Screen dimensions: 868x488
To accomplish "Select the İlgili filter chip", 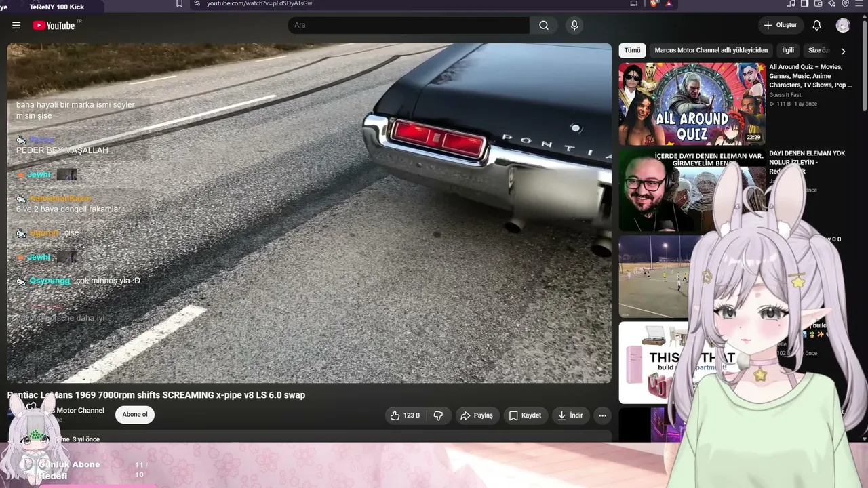I will 788,50.
